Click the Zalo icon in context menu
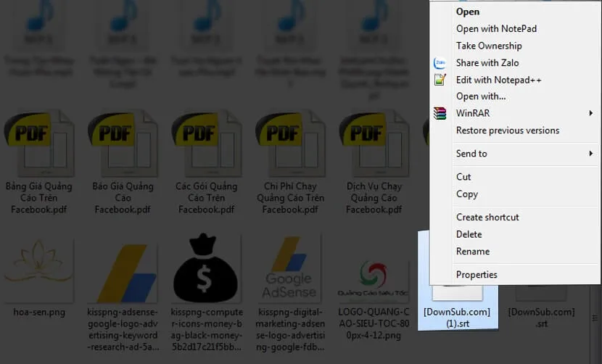Screen dimensions: 602x364 [440, 63]
